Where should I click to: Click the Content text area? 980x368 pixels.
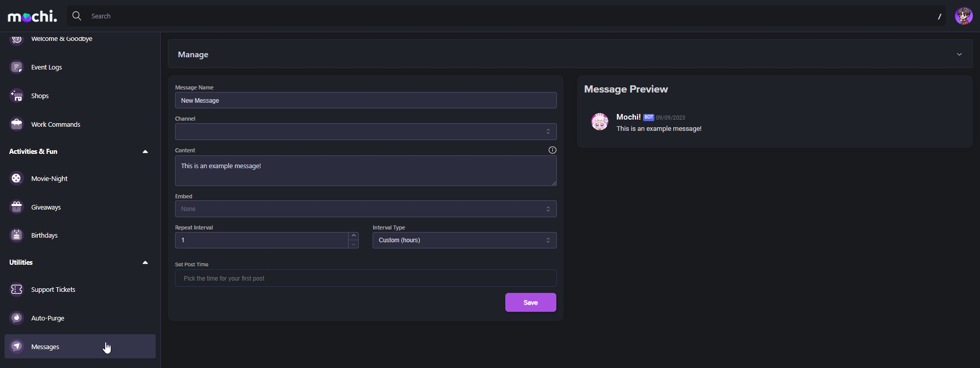point(365,171)
